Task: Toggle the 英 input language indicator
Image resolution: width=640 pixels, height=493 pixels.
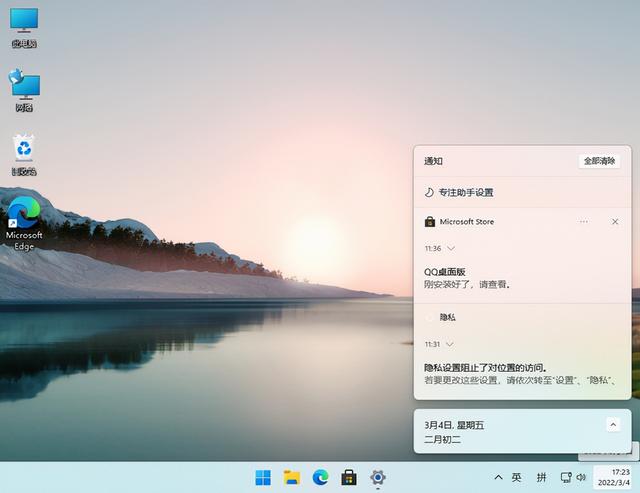Action: [516, 477]
